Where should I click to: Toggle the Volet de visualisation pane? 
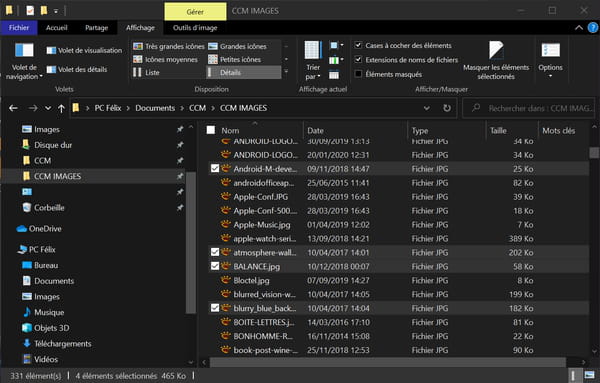pos(84,51)
